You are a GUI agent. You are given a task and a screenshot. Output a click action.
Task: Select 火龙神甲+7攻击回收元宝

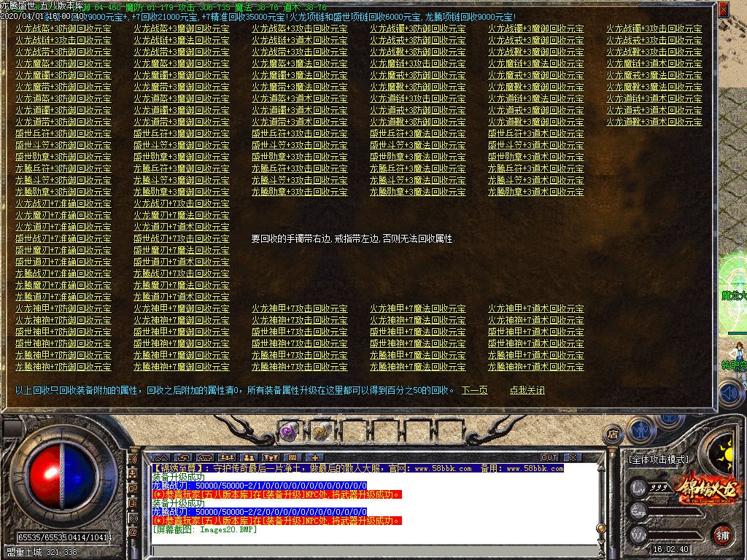tap(299, 308)
